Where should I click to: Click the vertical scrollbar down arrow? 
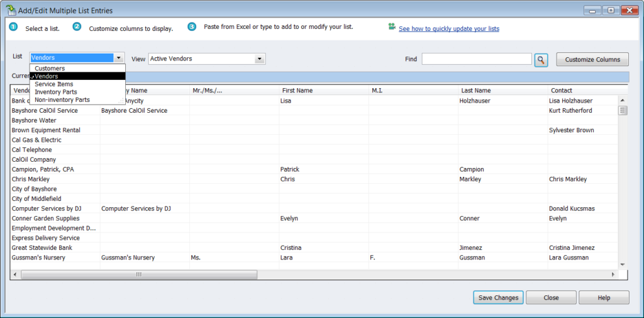tap(623, 264)
